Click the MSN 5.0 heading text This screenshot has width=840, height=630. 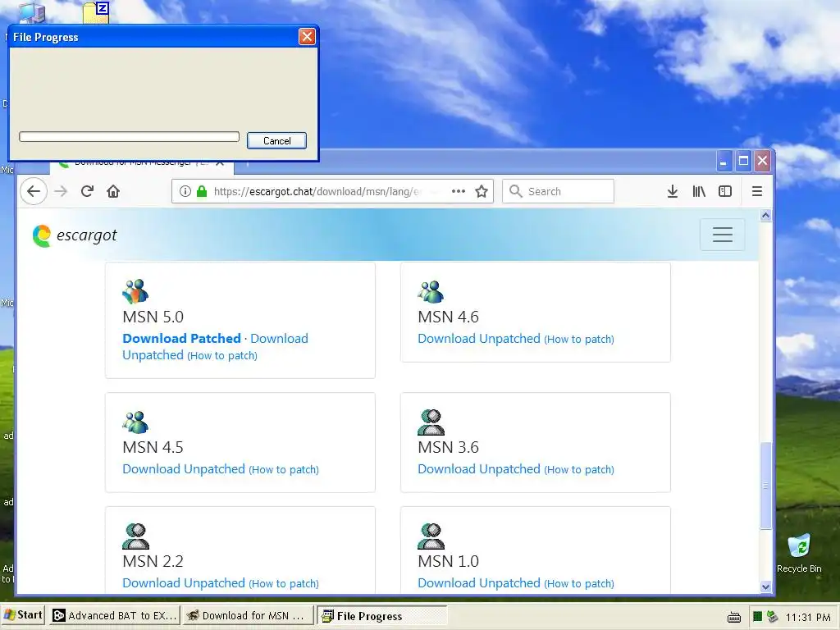coord(153,317)
